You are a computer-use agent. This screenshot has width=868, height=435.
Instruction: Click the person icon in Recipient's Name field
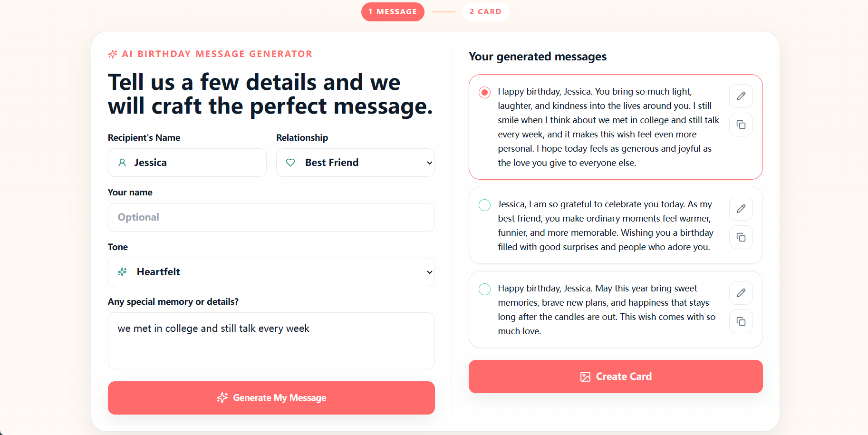click(122, 163)
